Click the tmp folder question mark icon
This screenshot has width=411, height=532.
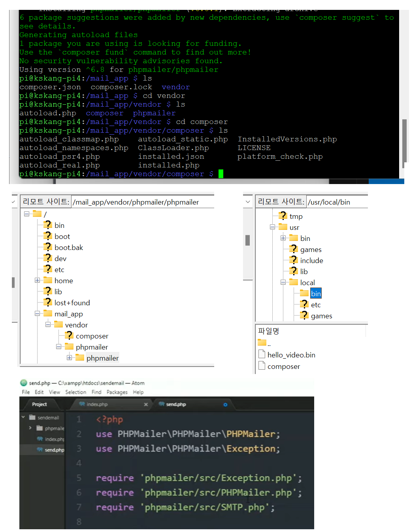point(283,216)
